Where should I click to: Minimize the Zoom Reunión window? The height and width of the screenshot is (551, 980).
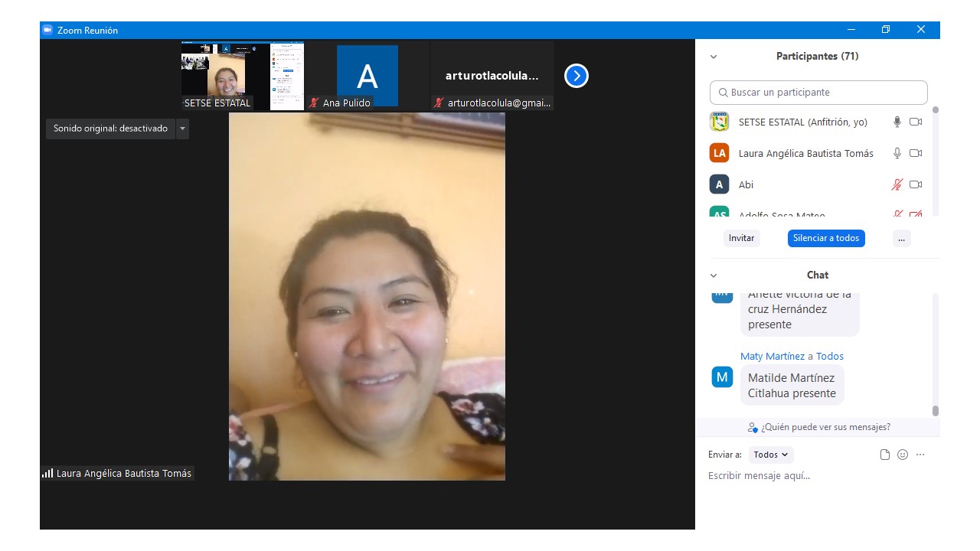851,30
